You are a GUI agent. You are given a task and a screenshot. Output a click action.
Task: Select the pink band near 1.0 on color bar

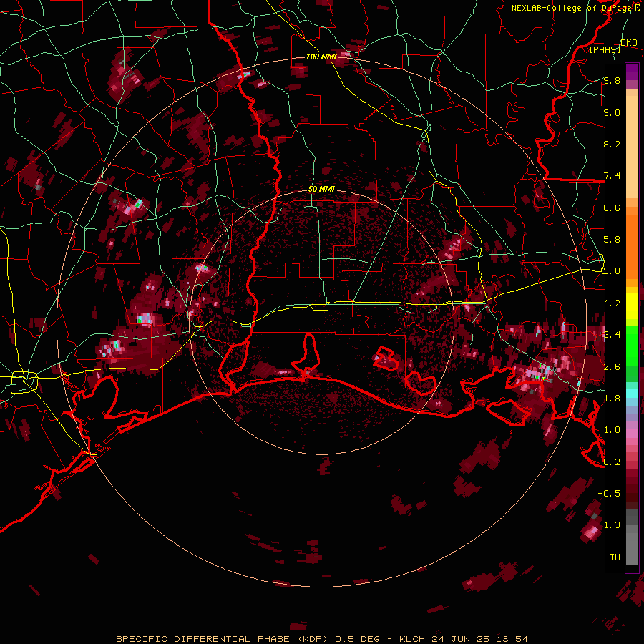coord(632,434)
